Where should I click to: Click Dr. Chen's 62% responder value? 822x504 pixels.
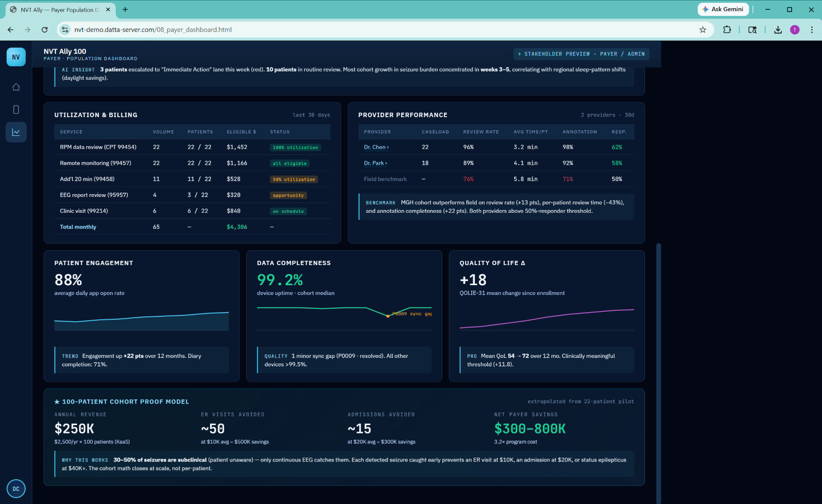point(617,147)
